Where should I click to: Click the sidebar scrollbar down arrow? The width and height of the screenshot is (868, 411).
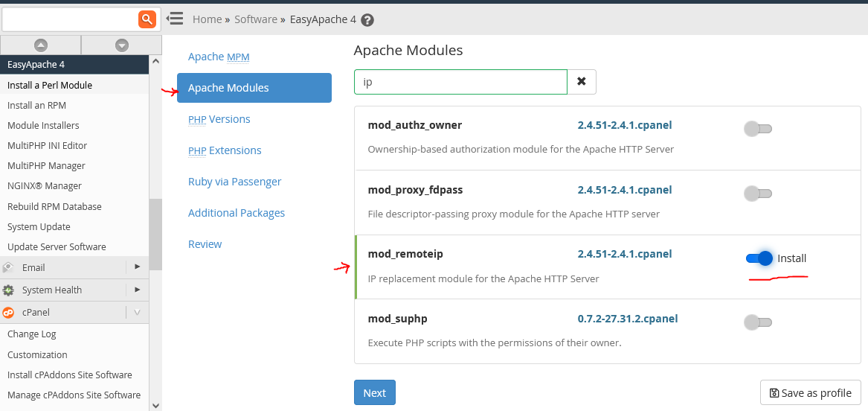pyautogui.click(x=155, y=405)
